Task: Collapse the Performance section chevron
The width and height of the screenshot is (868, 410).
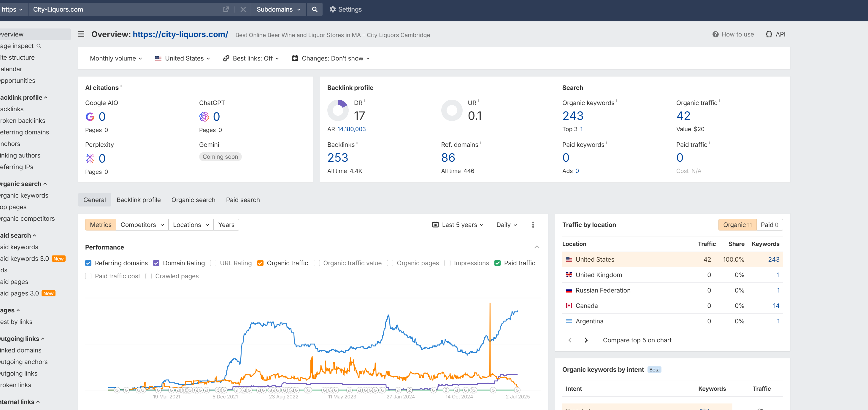Action: [x=537, y=247]
